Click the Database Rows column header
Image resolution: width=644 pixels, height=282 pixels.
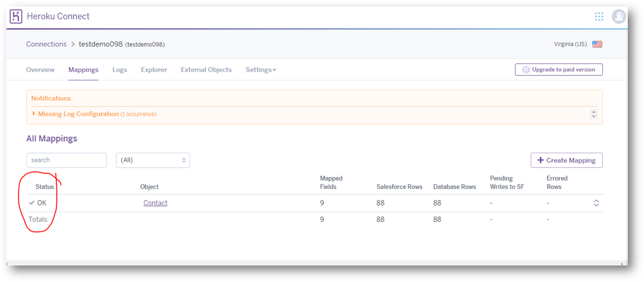pyautogui.click(x=454, y=187)
